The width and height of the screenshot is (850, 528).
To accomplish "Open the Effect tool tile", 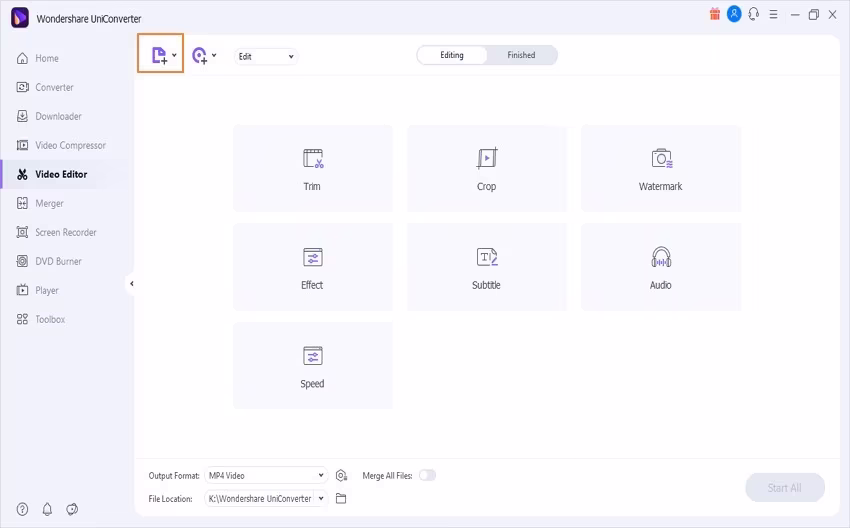I will [313, 267].
